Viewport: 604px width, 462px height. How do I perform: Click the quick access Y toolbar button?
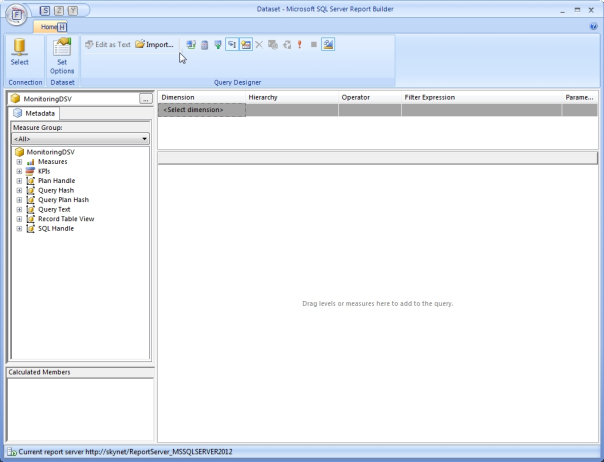[73, 11]
